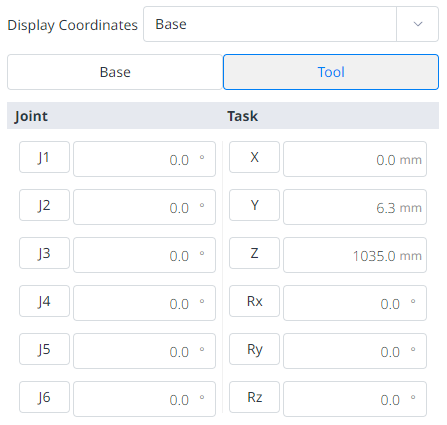The image size is (447, 425).
Task: Choose the J3 joint button
Action: point(44,253)
